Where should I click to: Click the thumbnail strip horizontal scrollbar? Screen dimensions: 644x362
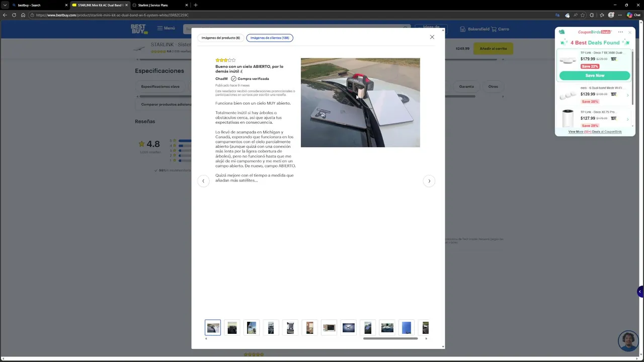(390, 338)
